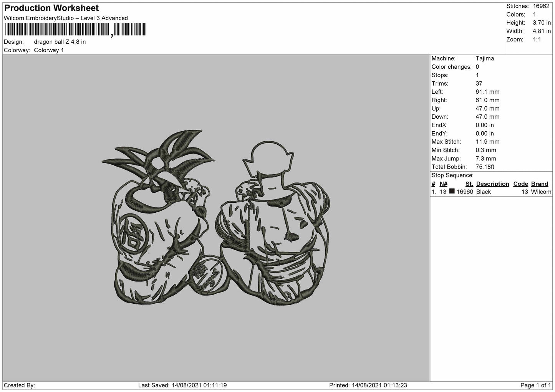Click the 'Description' column header

pyautogui.click(x=492, y=184)
